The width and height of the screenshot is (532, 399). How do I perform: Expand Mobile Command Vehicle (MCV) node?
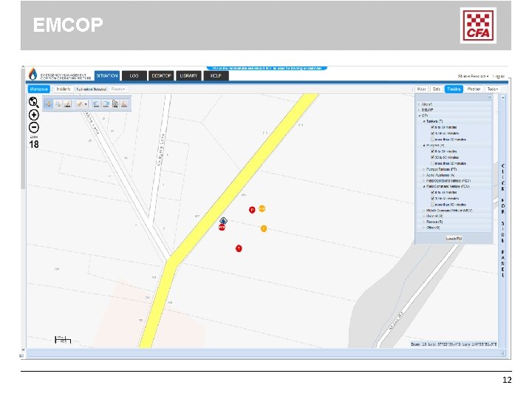coord(424,211)
